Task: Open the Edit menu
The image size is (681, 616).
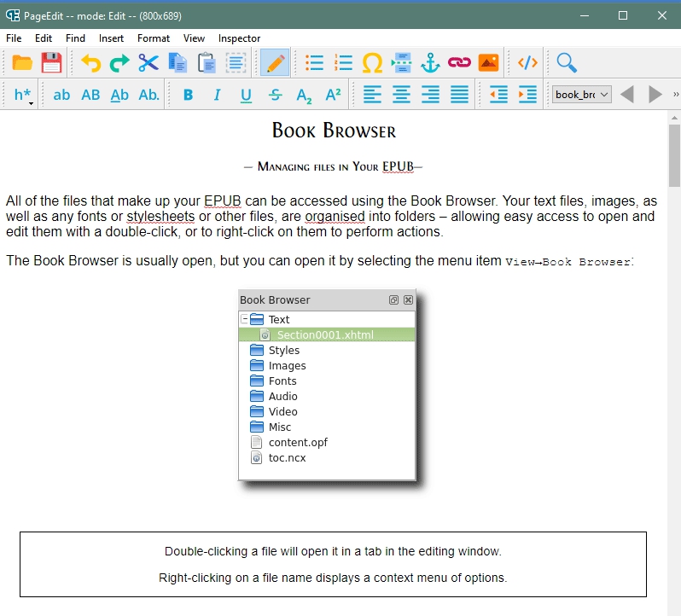Action: 44,38
